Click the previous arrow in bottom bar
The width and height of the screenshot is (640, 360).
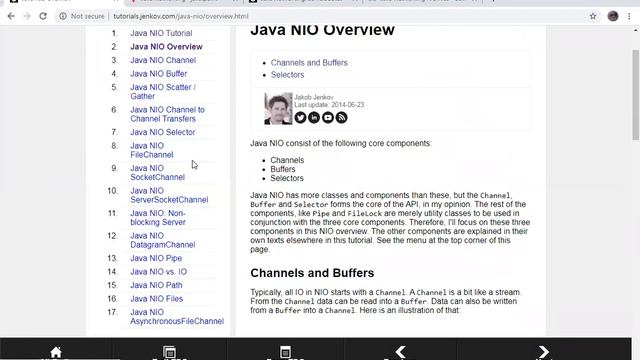400,352
